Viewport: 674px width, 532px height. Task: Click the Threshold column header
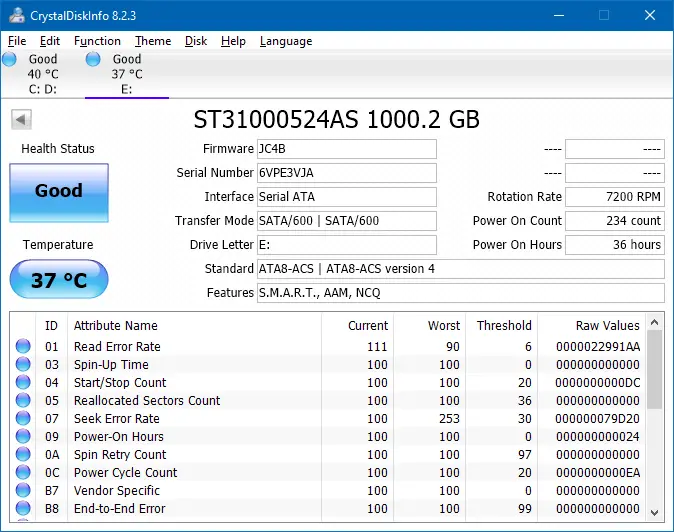(x=504, y=326)
